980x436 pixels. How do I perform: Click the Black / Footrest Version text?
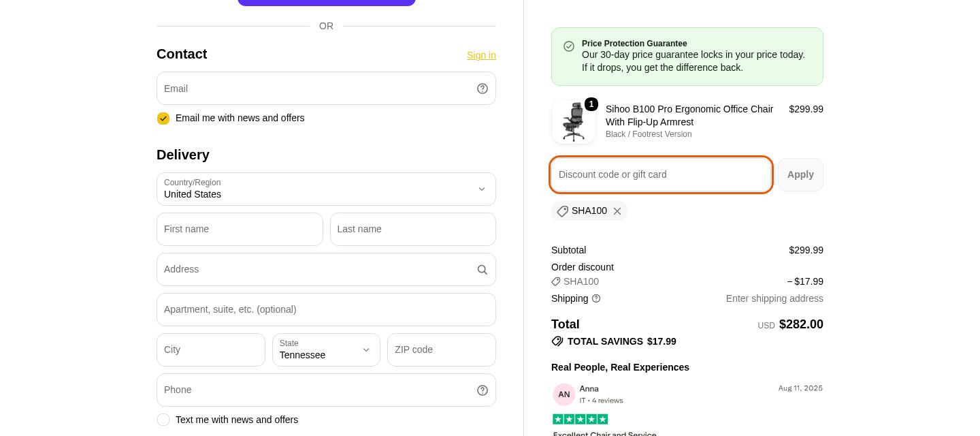click(649, 134)
